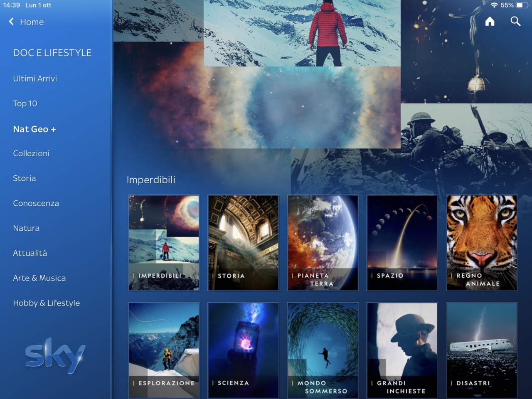Screen dimensions: 532x399
Task: Tap the back chevron arrow
Action: coord(11,22)
